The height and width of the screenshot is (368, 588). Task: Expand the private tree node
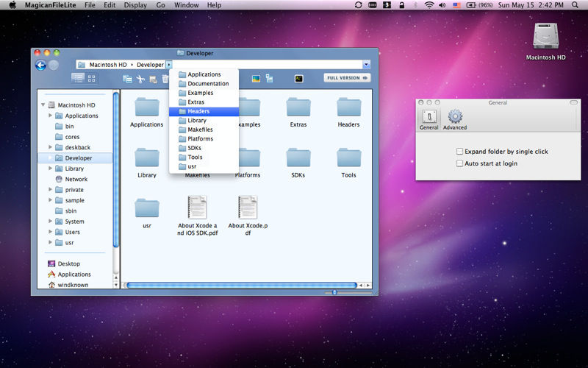pos(50,189)
